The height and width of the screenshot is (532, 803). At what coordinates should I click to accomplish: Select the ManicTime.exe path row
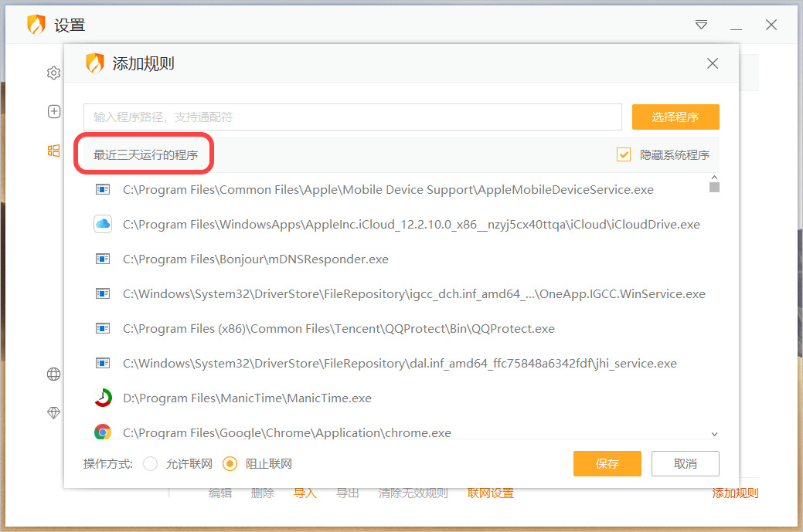(396, 398)
